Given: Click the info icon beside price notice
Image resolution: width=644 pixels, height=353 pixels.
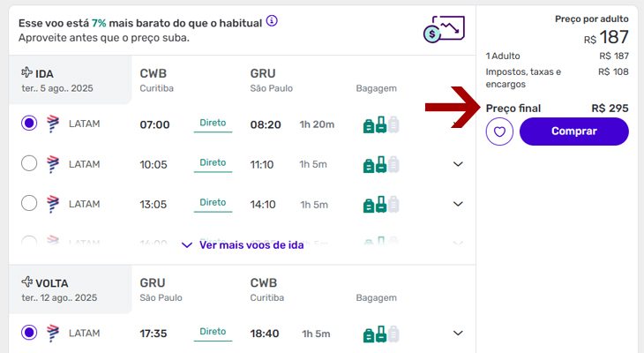Looking at the screenshot, I should click(x=272, y=20).
